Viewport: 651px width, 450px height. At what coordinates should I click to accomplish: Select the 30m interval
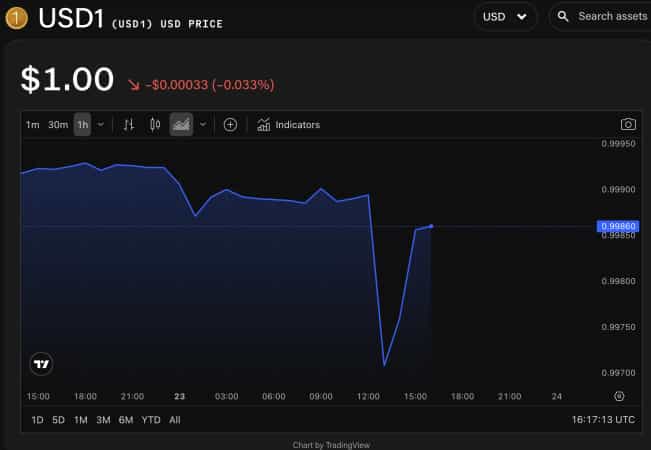click(x=58, y=125)
